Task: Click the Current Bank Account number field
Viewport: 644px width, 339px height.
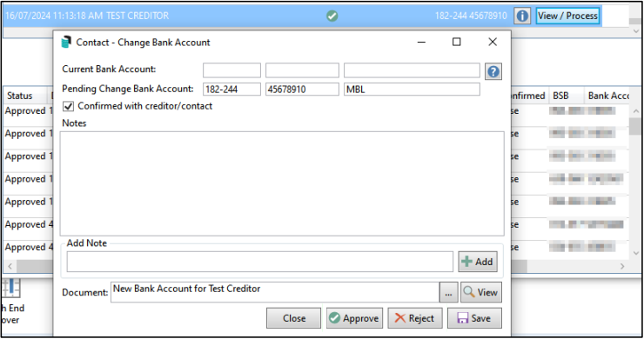Action: coord(302,70)
